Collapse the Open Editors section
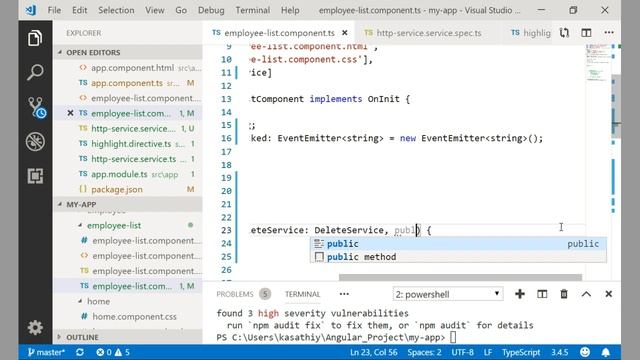 [128, 52]
